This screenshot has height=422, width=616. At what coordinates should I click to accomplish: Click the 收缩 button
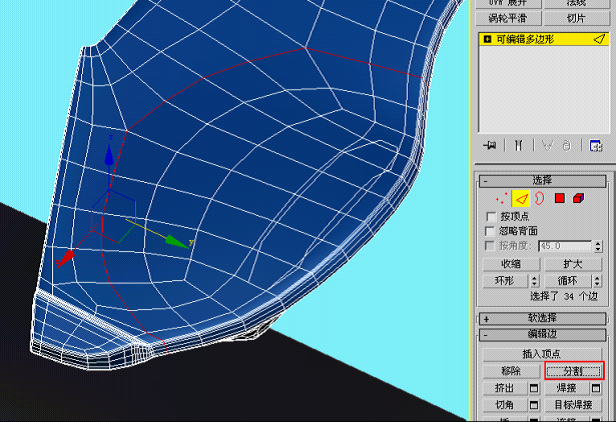[511, 264]
